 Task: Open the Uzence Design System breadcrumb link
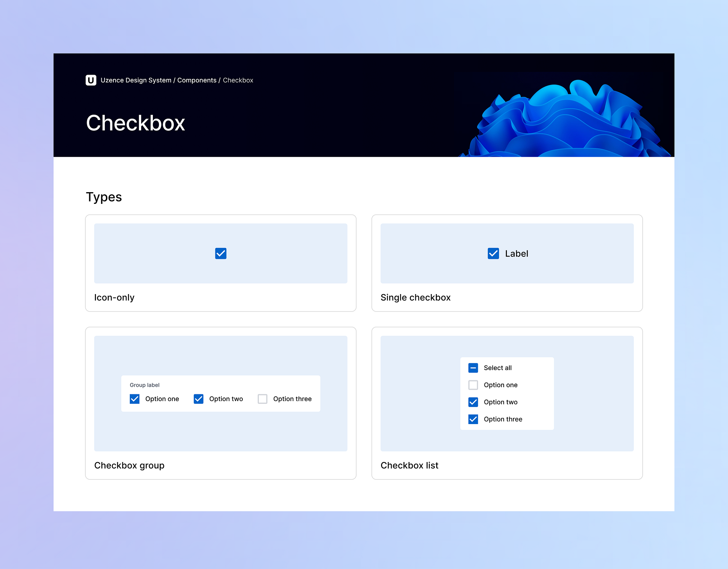coord(136,80)
